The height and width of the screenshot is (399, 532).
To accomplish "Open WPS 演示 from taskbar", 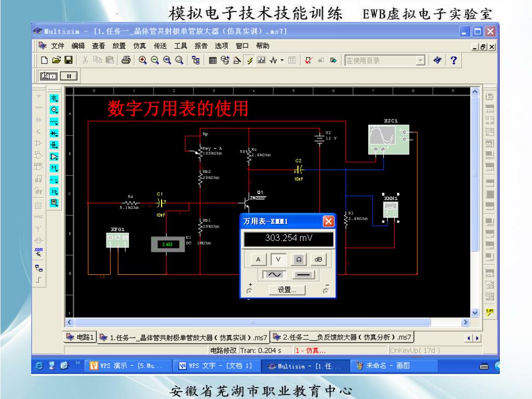I will point(127,366).
